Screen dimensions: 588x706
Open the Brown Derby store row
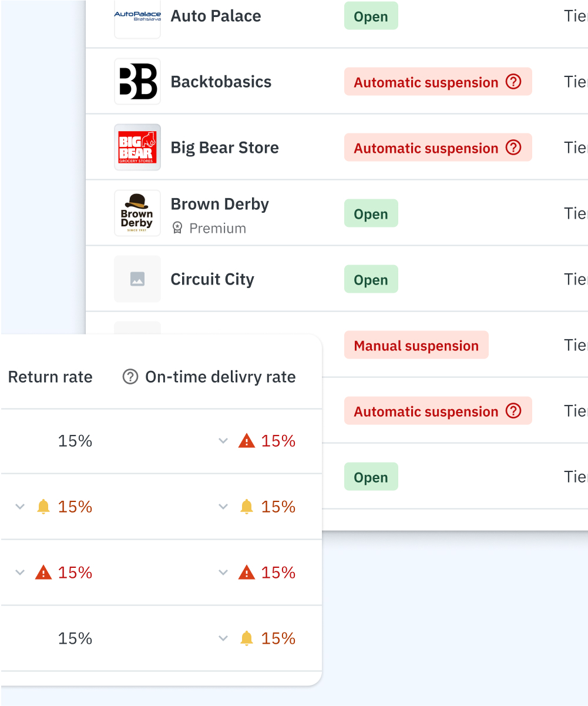337,213
